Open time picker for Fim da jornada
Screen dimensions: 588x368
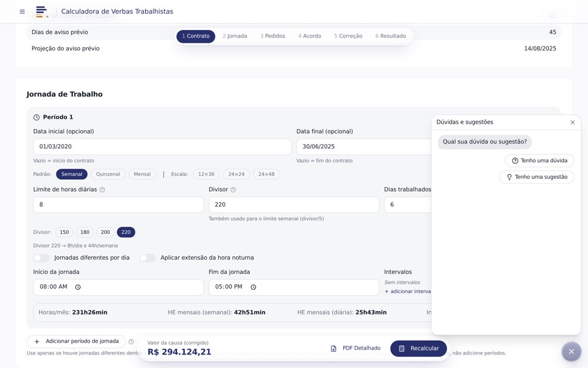tap(253, 287)
